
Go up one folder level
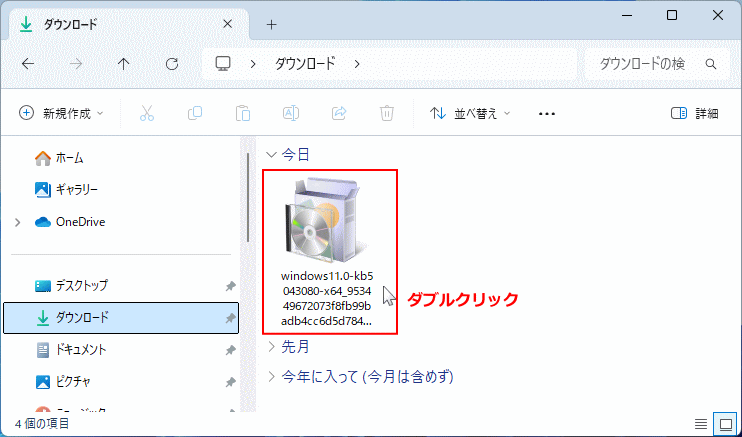124,64
